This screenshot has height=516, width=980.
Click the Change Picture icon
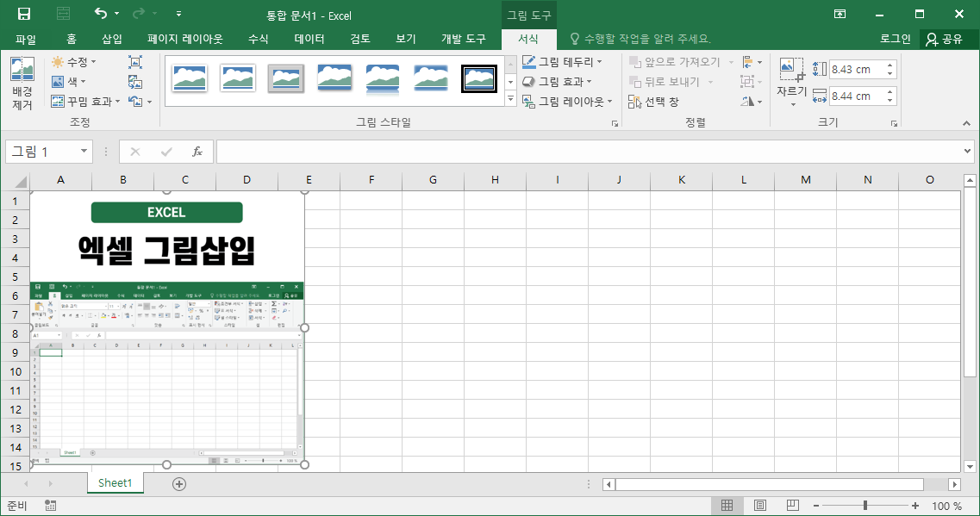click(x=135, y=82)
